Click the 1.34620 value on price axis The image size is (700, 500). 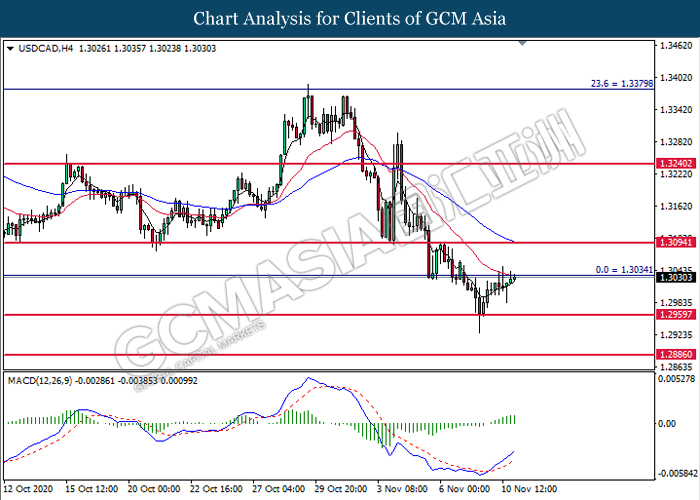tap(673, 46)
